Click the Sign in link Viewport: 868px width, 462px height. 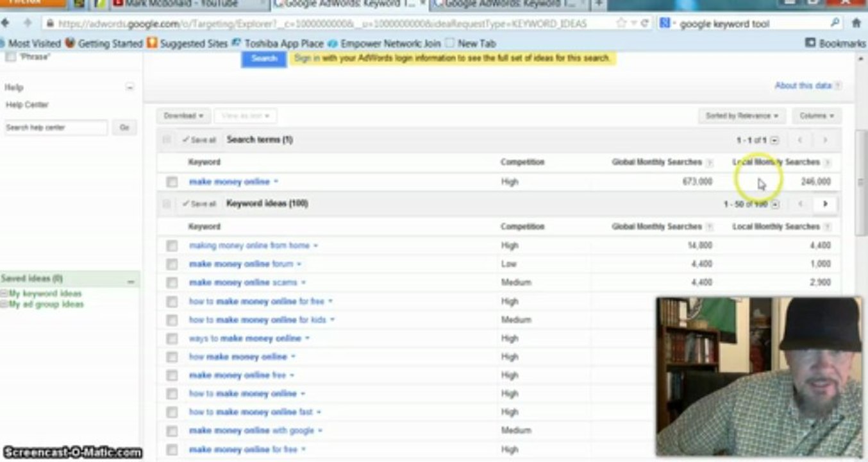(307, 58)
